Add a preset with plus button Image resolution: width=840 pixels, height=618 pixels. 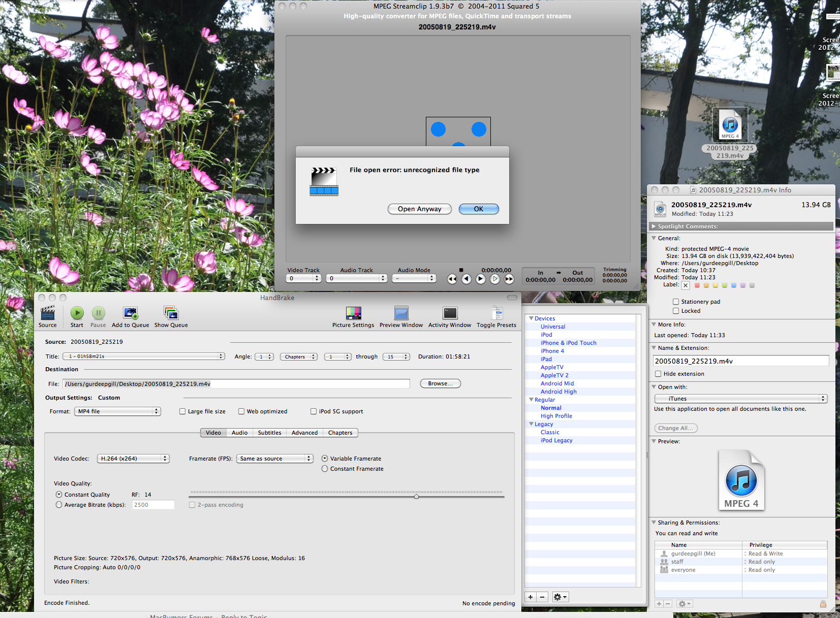(531, 597)
